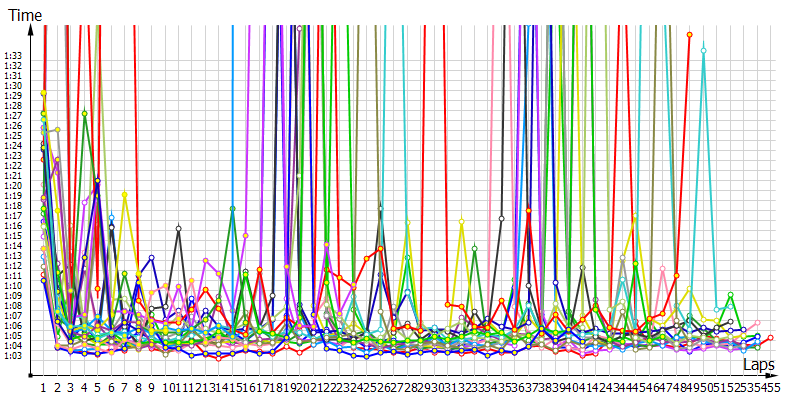Select lap 1 label on the x-axis

coord(43,386)
